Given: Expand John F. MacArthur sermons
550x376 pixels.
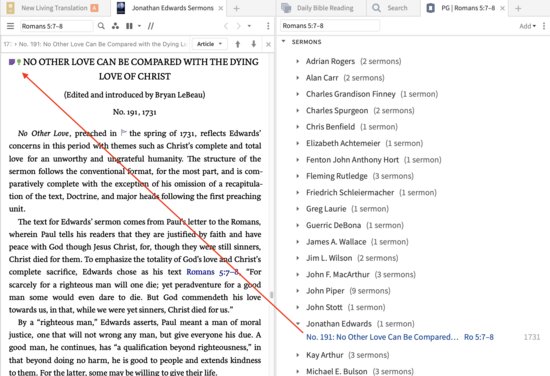Looking at the screenshot, I should pyautogui.click(x=297, y=274).
